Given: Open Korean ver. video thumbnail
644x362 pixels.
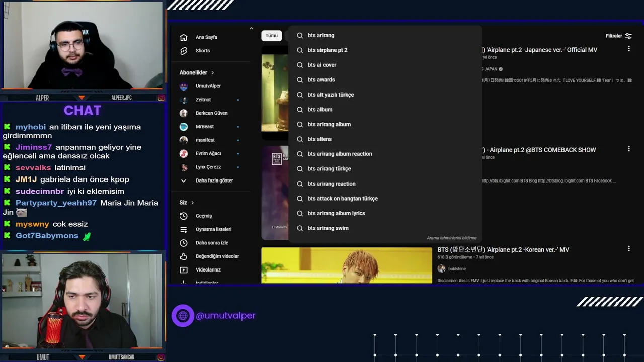Looking at the screenshot, I should coord(347,265).
